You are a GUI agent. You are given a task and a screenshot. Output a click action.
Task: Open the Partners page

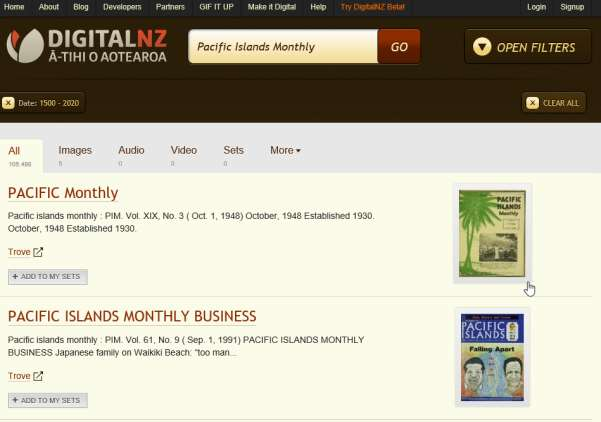[x=170, y=7]
